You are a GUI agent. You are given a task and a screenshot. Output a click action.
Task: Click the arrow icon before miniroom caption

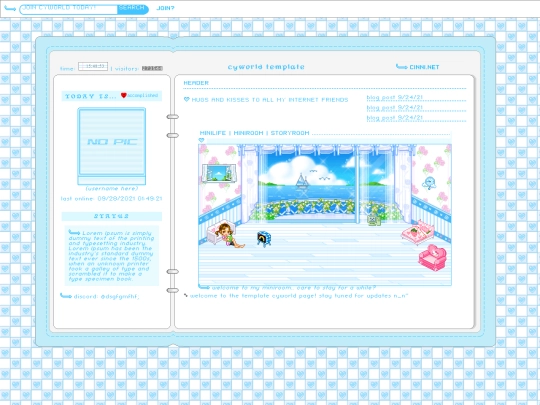click(204, 287)
